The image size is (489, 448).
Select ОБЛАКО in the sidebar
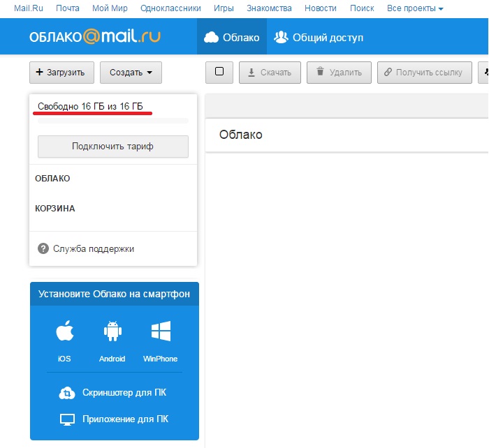coord(52,179)
